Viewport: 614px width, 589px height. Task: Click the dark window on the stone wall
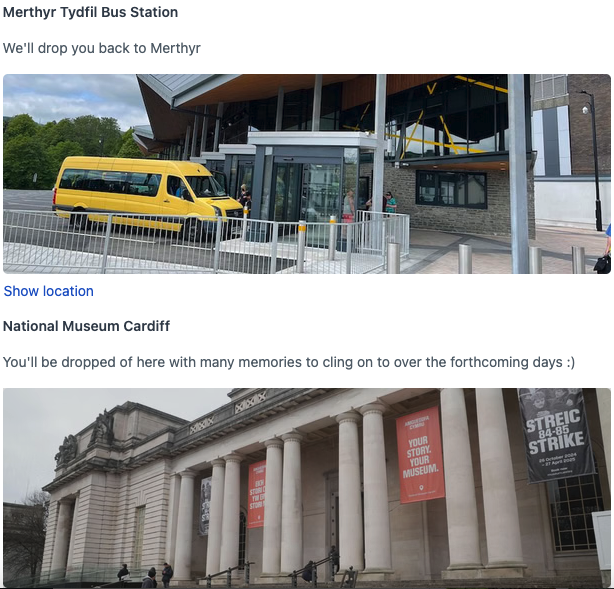pos(451,189)
